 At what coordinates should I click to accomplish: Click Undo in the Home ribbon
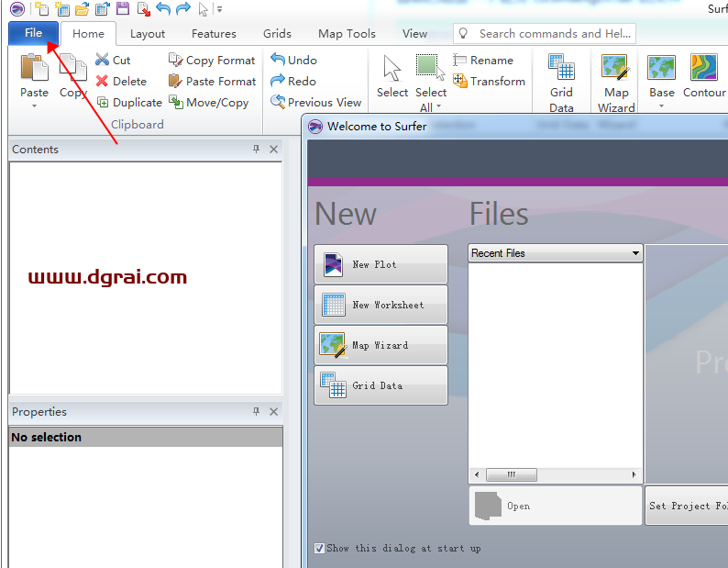coord(293,60)
